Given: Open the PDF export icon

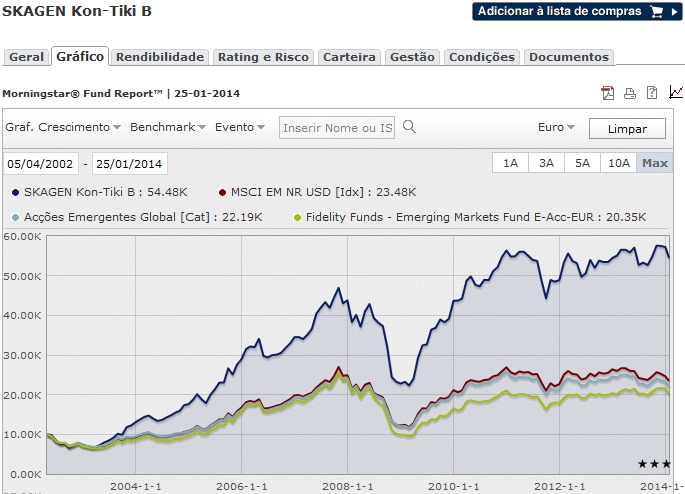Looking at the screenshot, I should 608,93.
